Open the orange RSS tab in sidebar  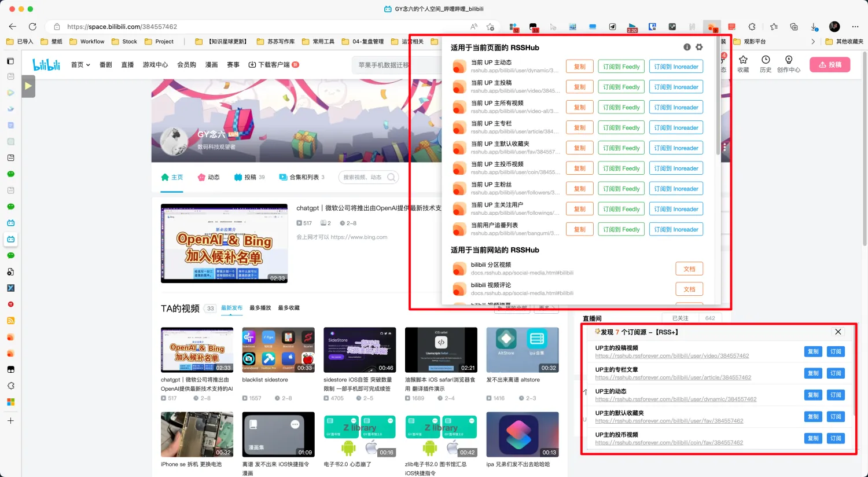pyautogui.click(x=10, y=321)
